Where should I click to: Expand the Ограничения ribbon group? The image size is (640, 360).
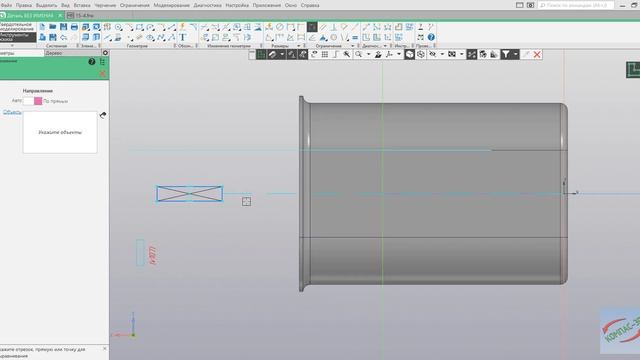tap(353, 46)
